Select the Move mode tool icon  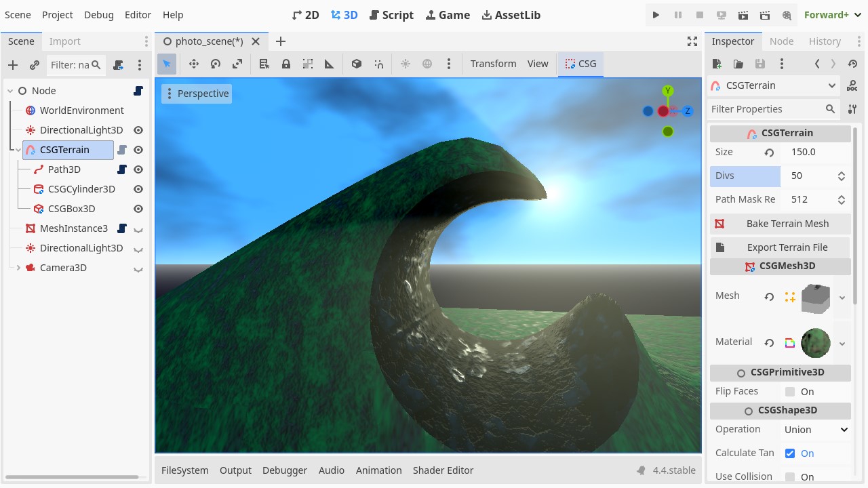193,64
